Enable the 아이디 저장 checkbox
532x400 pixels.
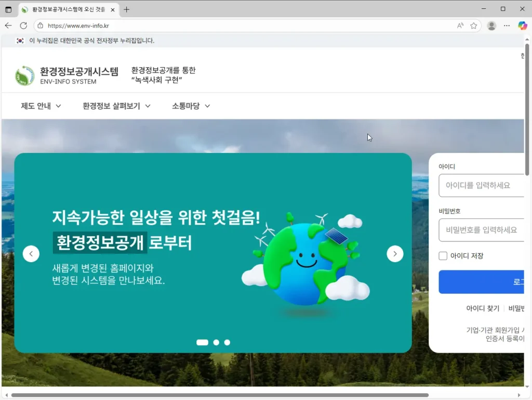(443, 255)
